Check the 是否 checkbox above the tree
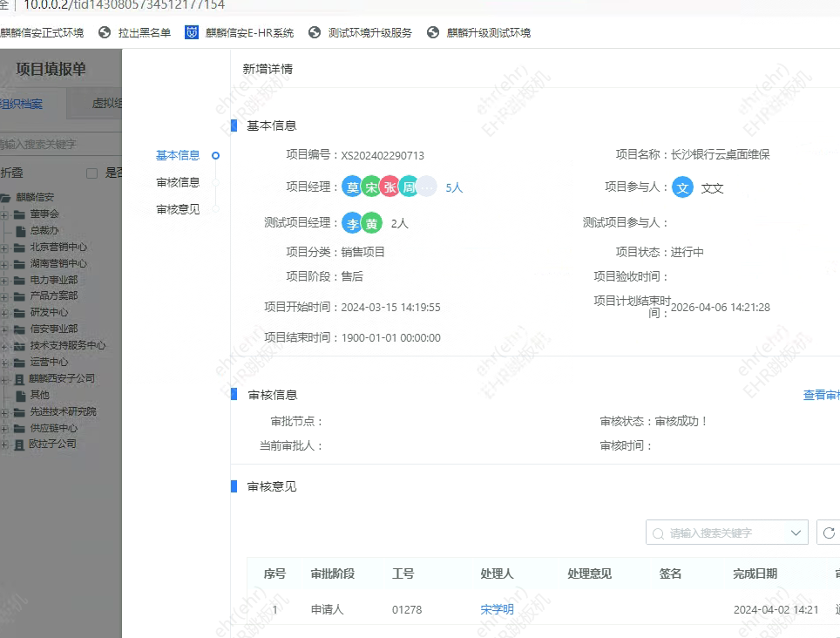This screenshot has width=840, height=638. tap(91, 173)
